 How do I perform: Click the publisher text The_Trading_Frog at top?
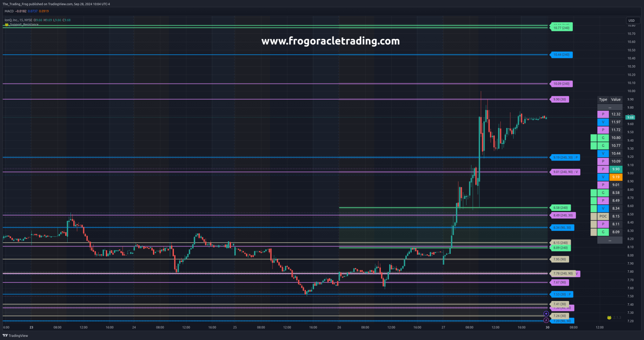coord(15,4)
